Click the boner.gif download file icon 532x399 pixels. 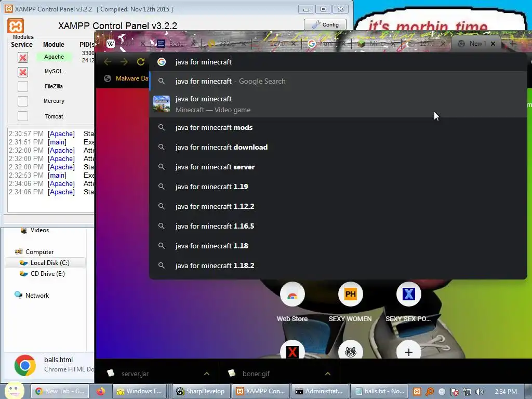click(x=232, y=373)
